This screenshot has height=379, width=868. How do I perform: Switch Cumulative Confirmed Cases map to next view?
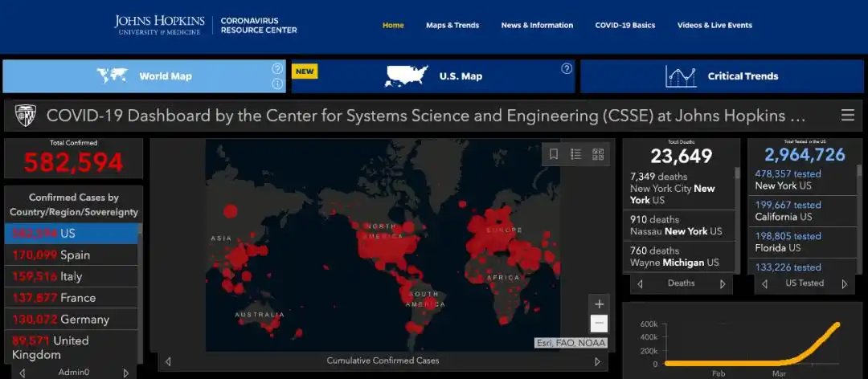pyautogui.click(x=597, y=361)
